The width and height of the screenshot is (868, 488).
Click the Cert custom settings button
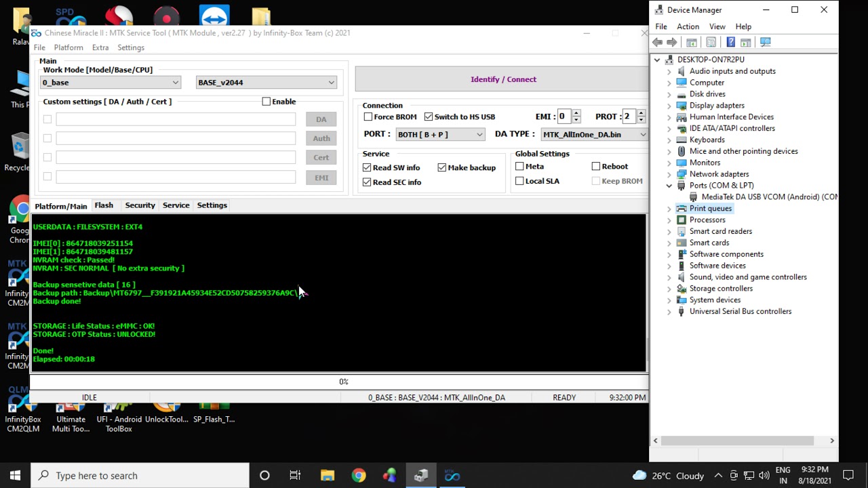[x=321, y=157]
